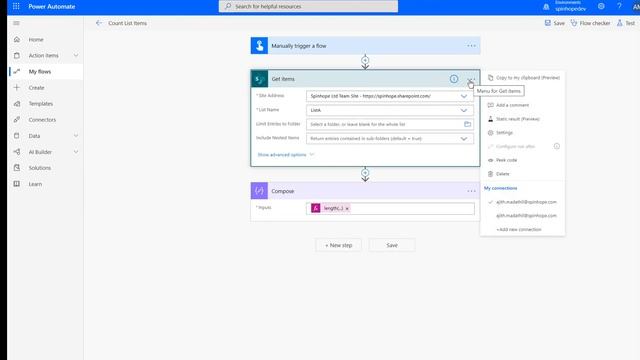Click the Manually trigger a flow icon
The image size is (640, 360).
259,46
